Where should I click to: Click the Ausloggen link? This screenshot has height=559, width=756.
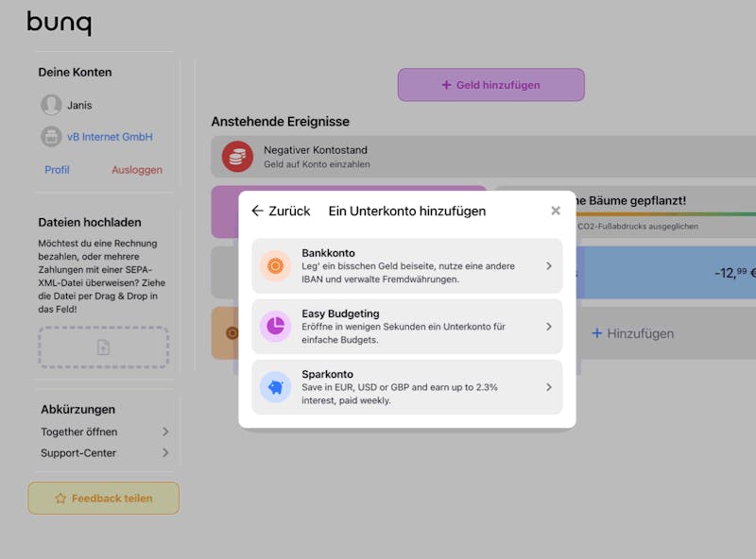(x=137, y=170)
